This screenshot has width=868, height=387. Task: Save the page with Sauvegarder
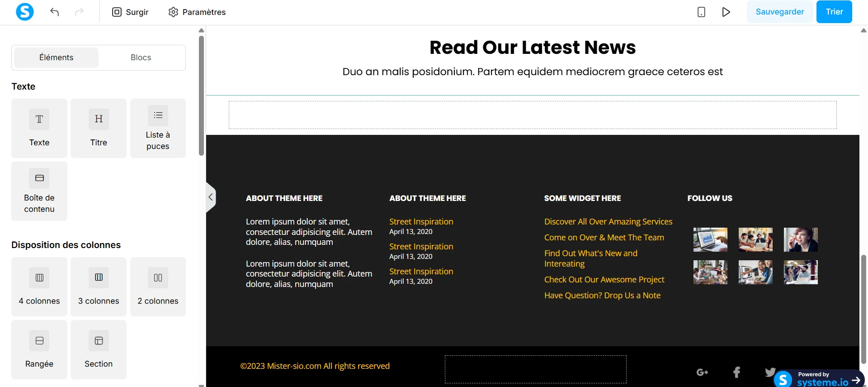point(780,12)
